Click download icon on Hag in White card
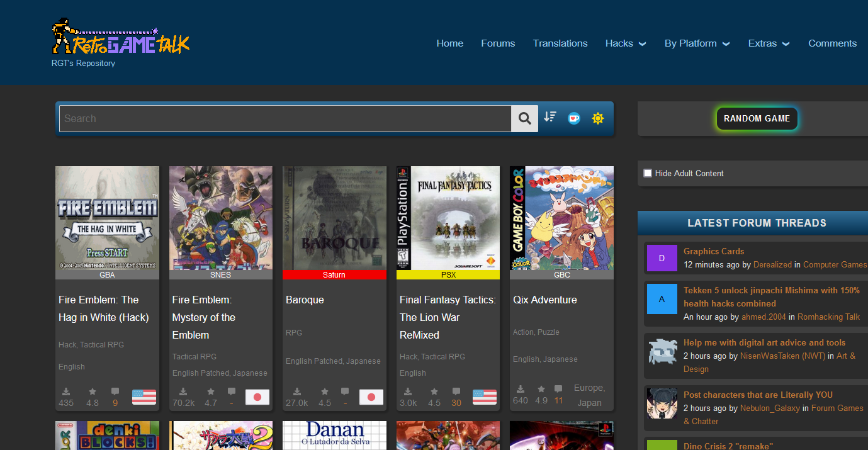The width and height of the screenshot is (868, 450). [66, 391]
